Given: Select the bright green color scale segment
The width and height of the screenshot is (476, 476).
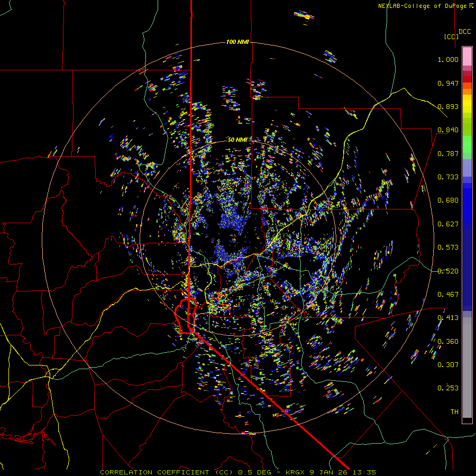Looking at the screenshot, I should (467, 144).
